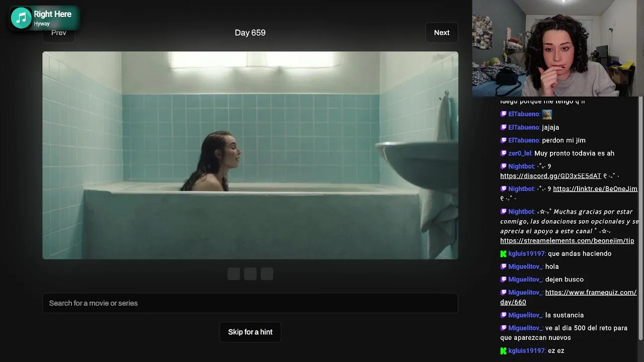
Task: Click the Twitch icon beside Miguelitov_ framequiz link message
Action: [x=503, y=293]
